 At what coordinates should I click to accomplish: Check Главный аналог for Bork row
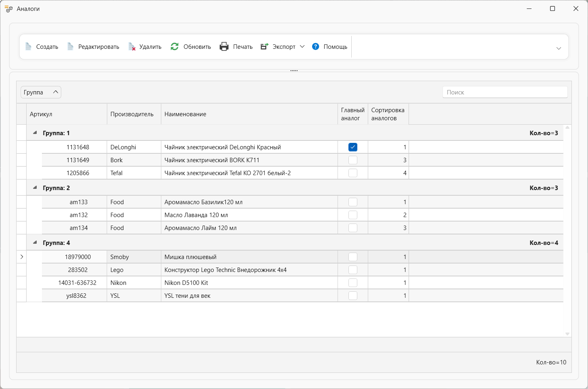point(353,160)
